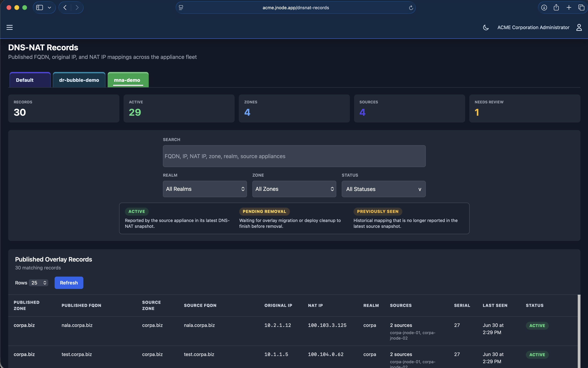
Task: Click the Published Zone column header
Action: coord(27,305)
